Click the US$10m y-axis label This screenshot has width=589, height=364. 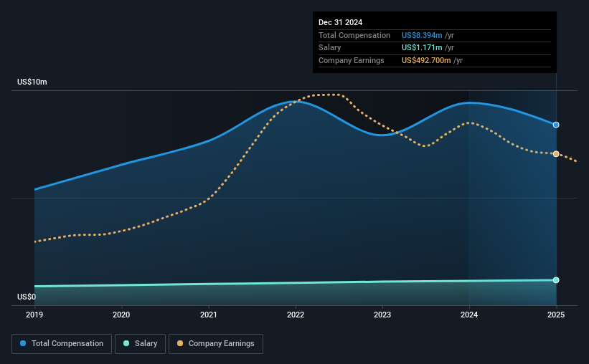point(32,82)
